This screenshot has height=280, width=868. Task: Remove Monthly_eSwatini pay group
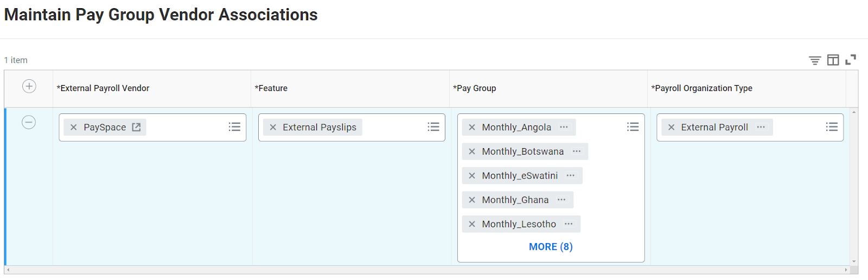(472, 176)
